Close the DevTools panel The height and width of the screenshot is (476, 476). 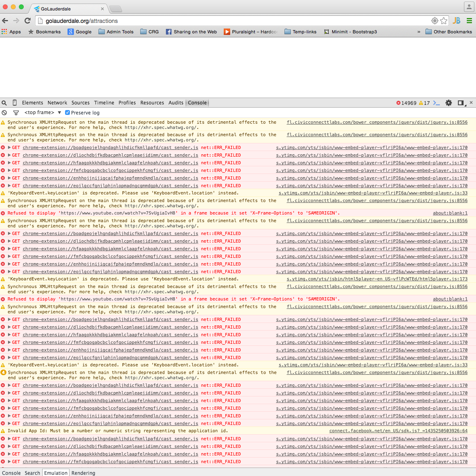point(471,102)
